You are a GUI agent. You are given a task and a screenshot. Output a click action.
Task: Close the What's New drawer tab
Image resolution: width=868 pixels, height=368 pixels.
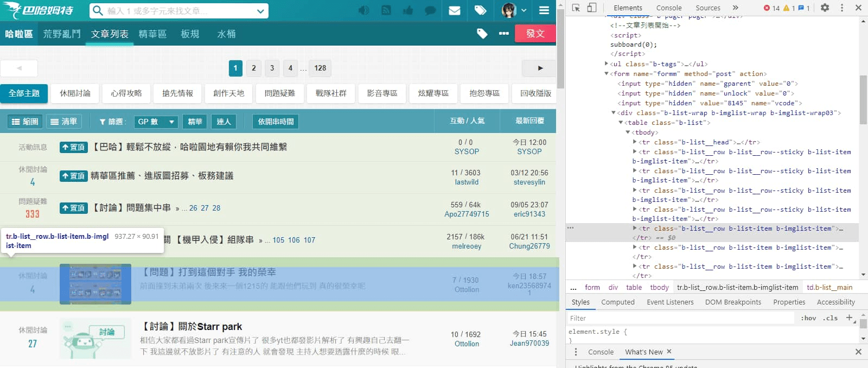tap(669, 352)
